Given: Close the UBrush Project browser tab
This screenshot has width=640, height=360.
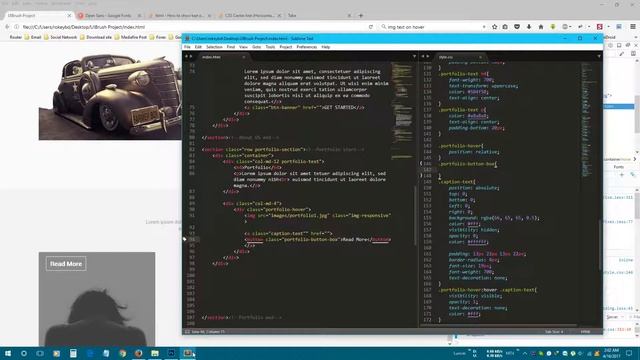Looking at the screenshot, I should pos(69,16).
